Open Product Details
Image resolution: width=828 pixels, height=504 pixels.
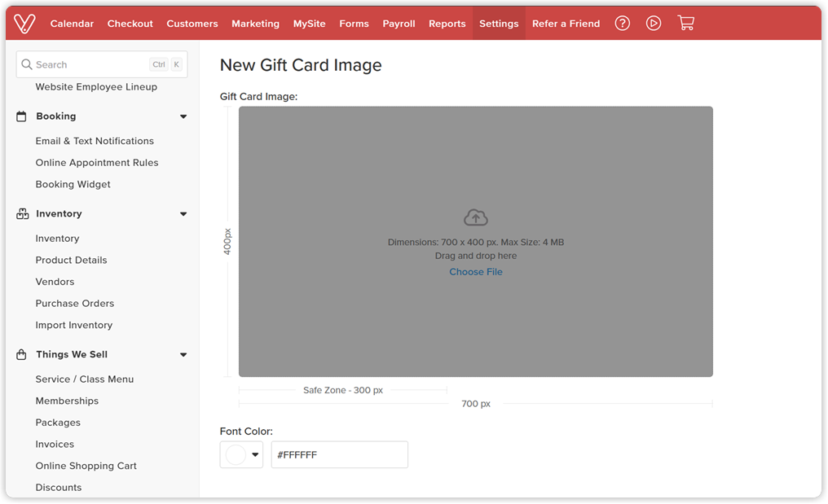point(71,261)
